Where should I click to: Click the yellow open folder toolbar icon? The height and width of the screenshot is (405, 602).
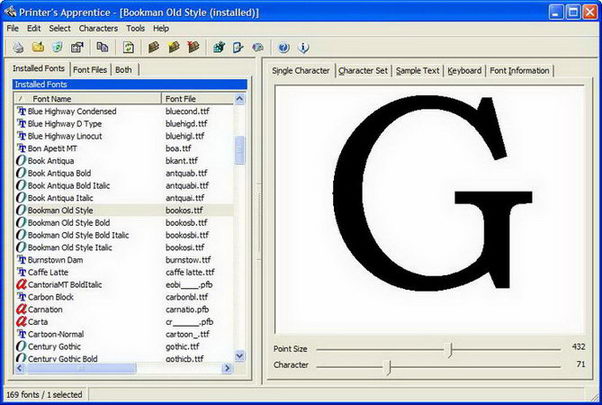point(37,47)
